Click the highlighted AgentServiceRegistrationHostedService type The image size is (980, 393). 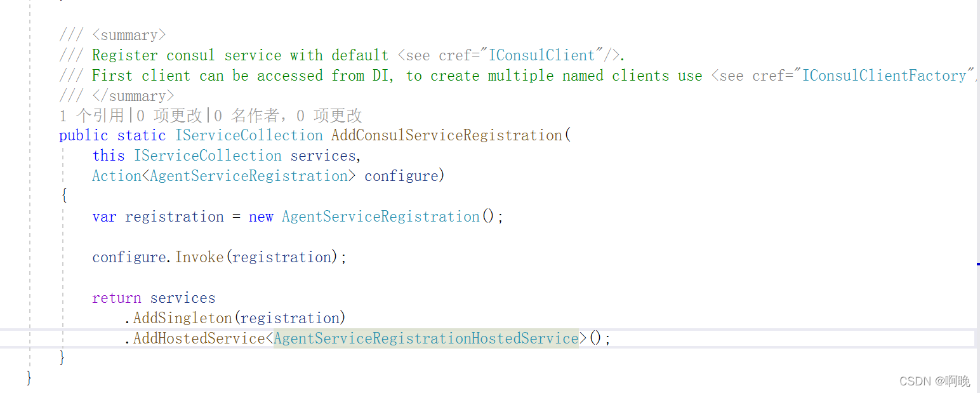tap(426, 338)
